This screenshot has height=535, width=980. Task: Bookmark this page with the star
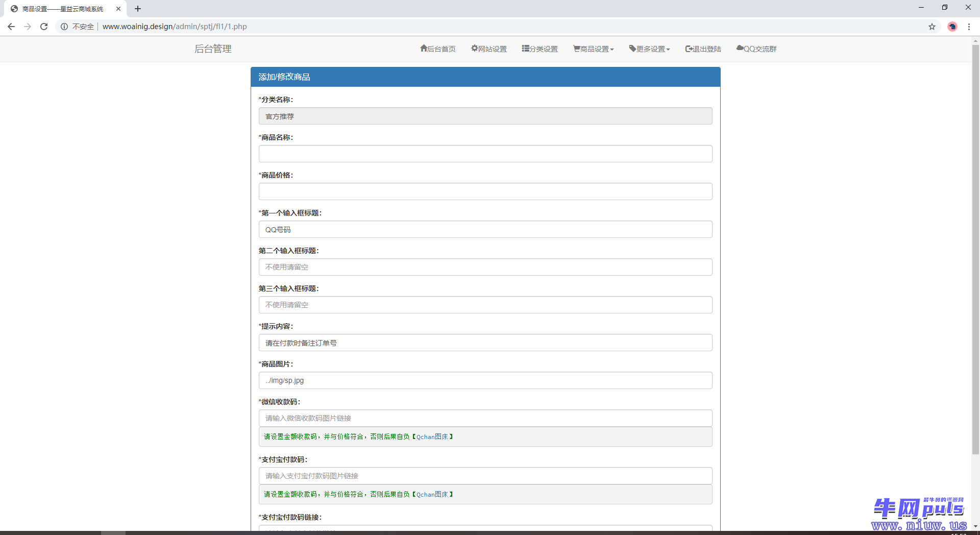(x=932, y=27)
